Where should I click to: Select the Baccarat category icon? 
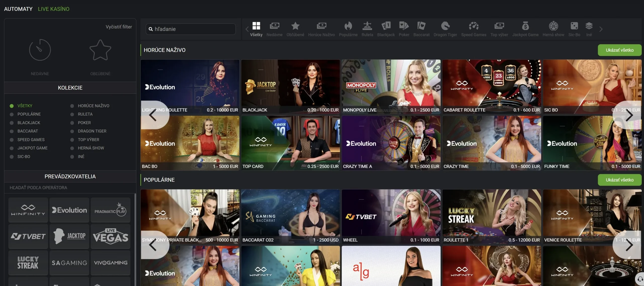(421, 26)
